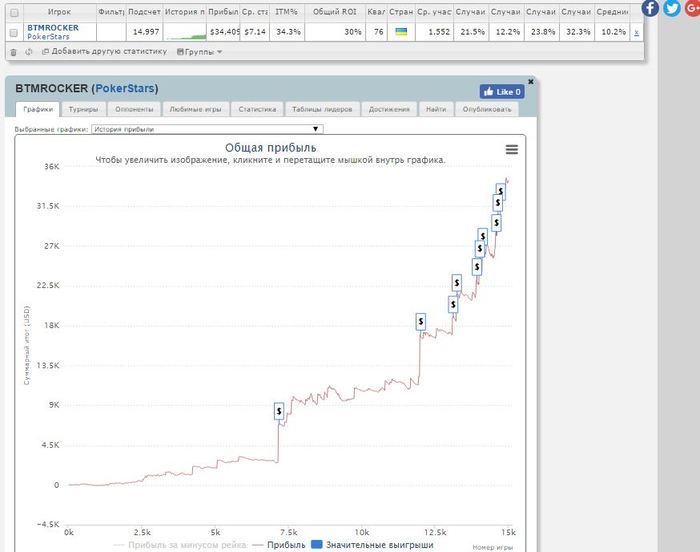Image resolution: width=700 pixels, height=552 pixels.
Task: Sort by Игрок column header
Action: point(59,12)
